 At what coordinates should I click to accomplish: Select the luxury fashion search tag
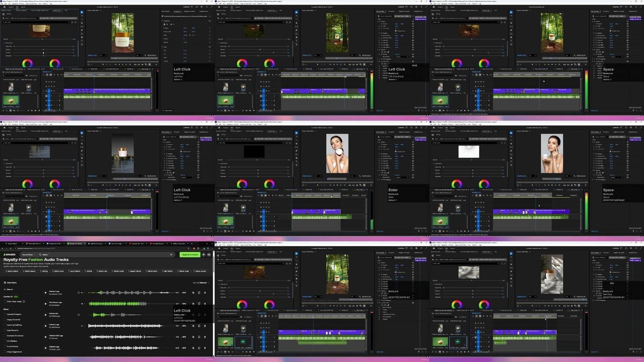tap(74, 271)
